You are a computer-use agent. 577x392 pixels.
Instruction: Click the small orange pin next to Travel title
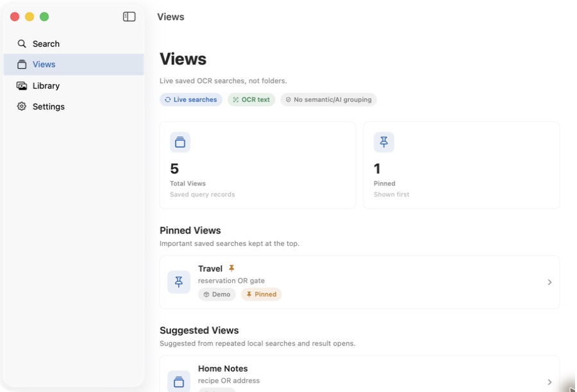coord(231,268)
